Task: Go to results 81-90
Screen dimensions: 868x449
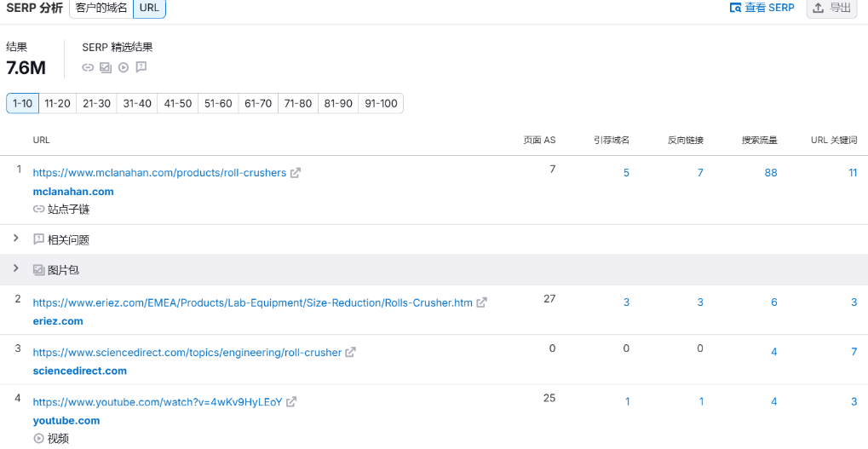Action: click(338, 104)
